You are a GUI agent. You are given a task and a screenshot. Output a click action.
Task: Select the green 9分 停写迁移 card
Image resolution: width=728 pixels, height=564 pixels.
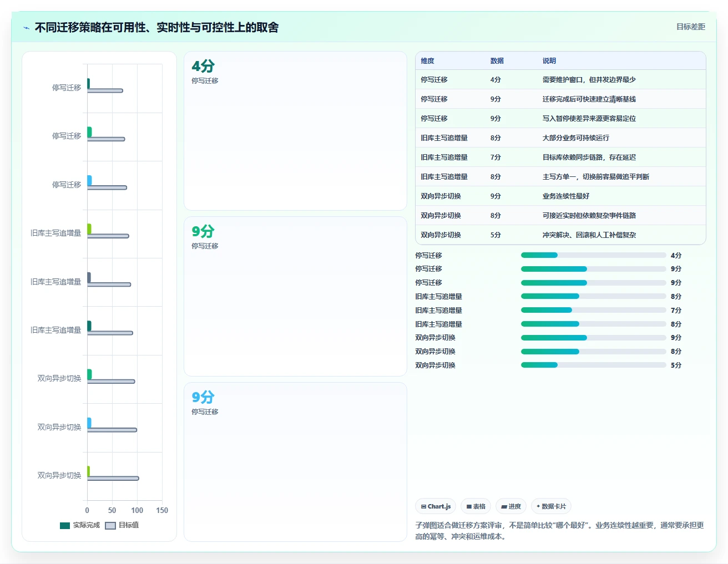(x=295, y=297)
